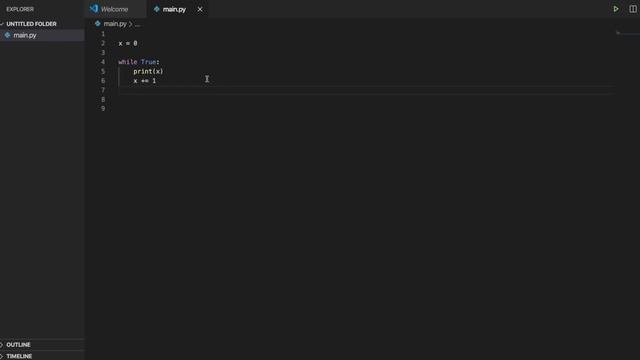The image size is (640, 360).
Task: Close the main.py tab
Action: point(200,9)
